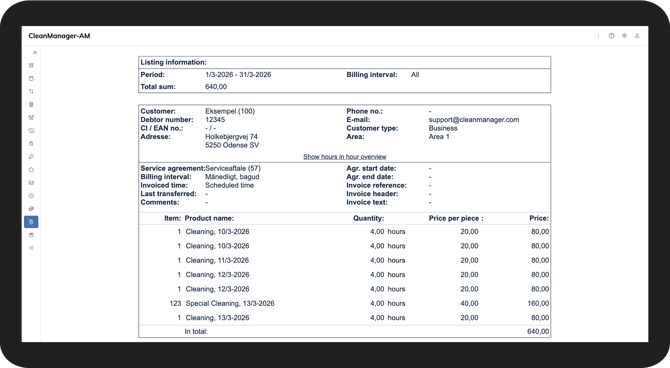Open the paperclip icon in sidebar
This screenshot has width=670, height=368.
(31, 209)
